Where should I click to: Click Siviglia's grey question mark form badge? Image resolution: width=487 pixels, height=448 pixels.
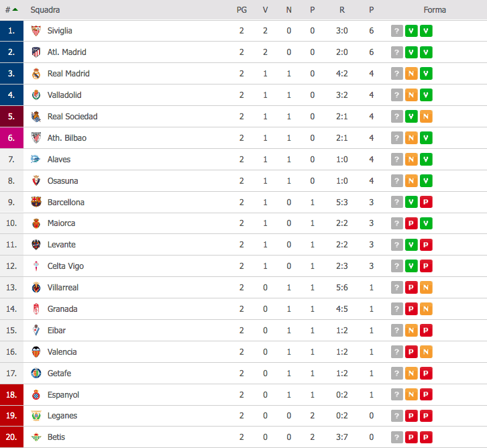(x=396, y=31)
